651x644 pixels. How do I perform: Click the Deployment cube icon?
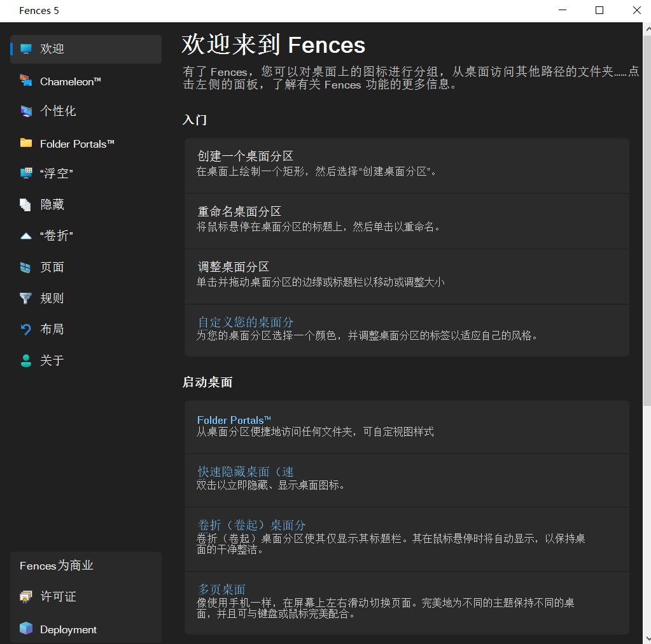click(x=25, y=629)
